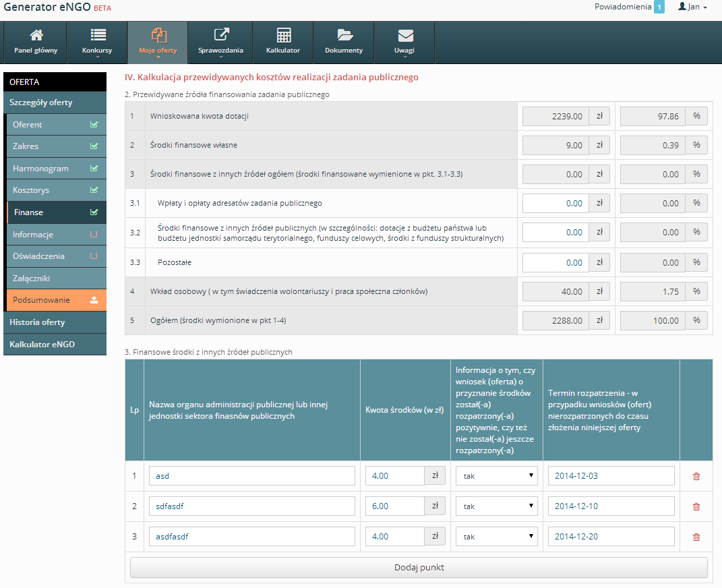The image size is (722, 588).
Task: Open status dropdown for row sdfasdf
Action: pyautogui.click(x=496, y=506)
